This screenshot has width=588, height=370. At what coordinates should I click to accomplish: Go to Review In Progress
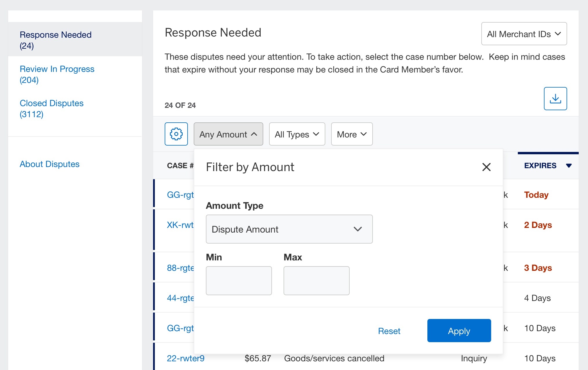coord(57,74)
